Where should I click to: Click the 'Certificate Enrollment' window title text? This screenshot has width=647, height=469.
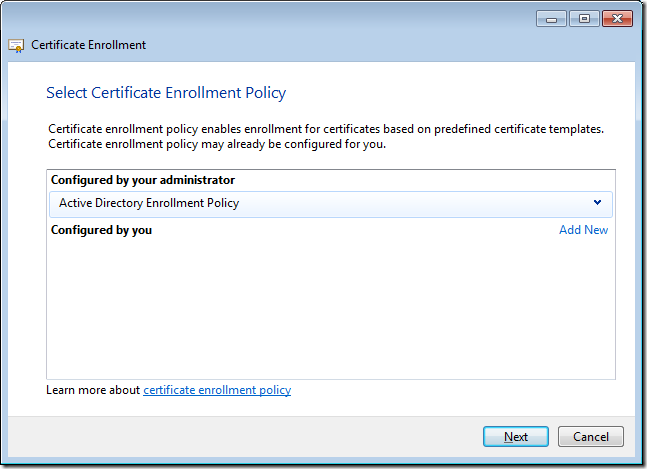coord(88,45)
